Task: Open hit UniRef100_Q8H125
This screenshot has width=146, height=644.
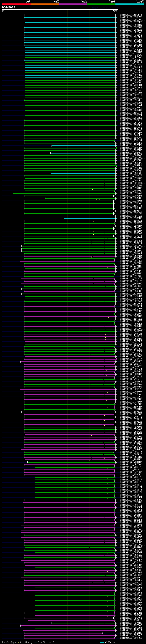Action: pos(131,30)
